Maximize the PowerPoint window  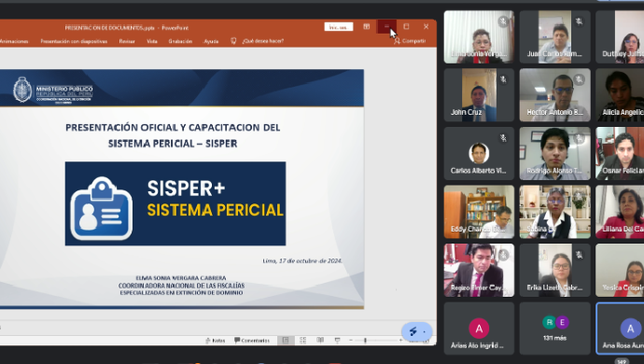[406, 27]
